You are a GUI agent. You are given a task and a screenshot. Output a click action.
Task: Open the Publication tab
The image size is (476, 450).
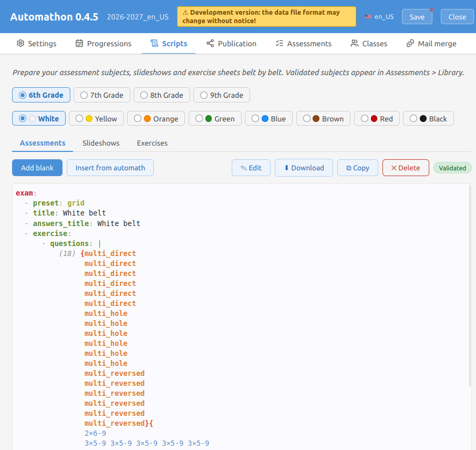231,44
